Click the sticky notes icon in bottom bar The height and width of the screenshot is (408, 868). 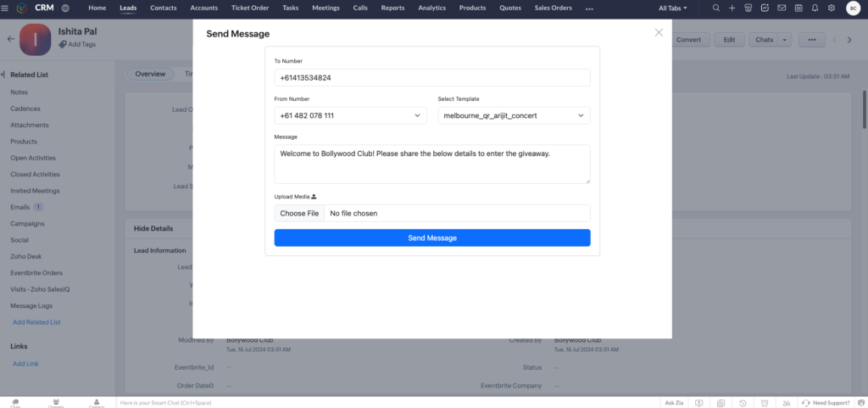[721, 403]
